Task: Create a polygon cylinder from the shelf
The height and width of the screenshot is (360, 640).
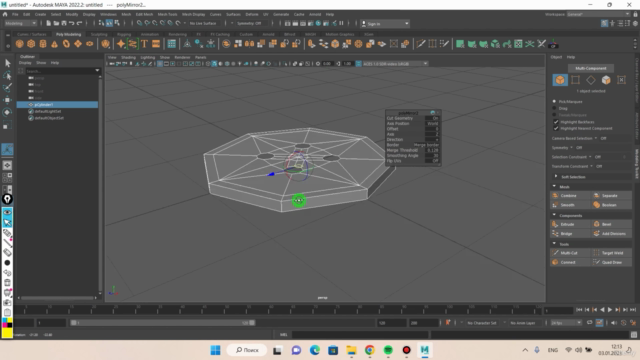Action: (x=43, y=44)
